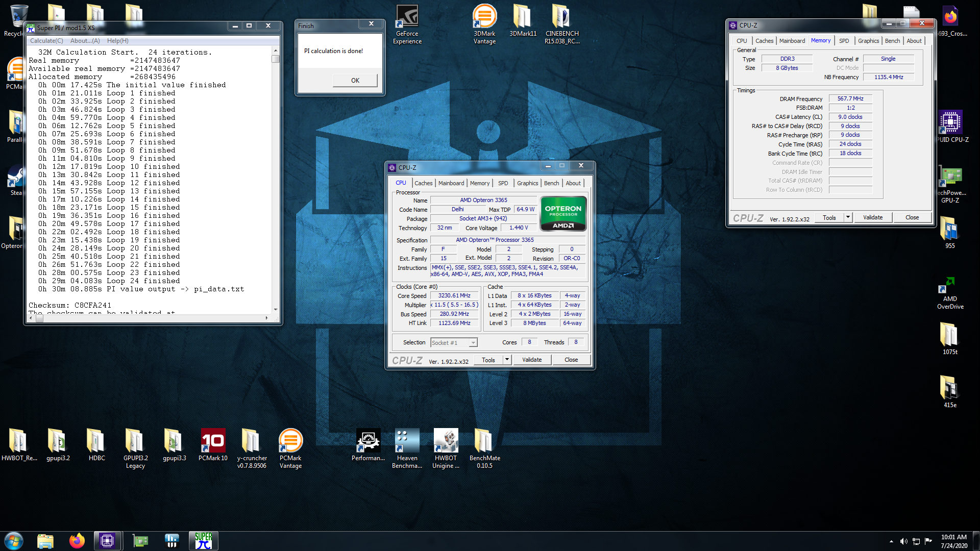This screenshot has width=980, height=551.
Task: Click the Action Center flag tray icon
Action: [928, 541]
